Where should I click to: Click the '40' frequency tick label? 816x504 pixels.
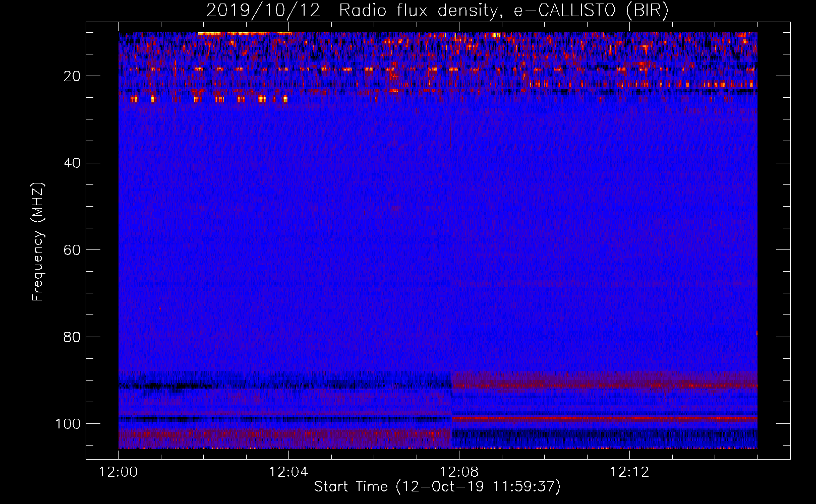(x=72, y=163)
